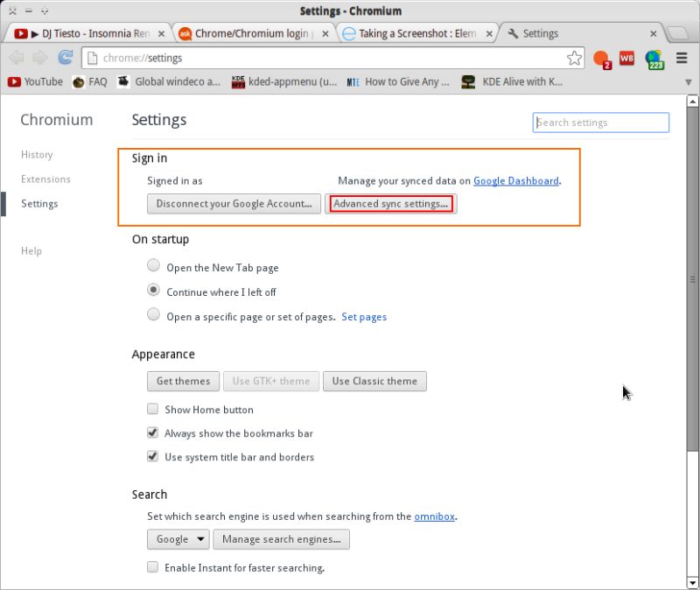The width and height of the screenshot is (700, 590).
Task: Enable the Show Home button option
Action: pyautogui.click(x=153, y=409)
